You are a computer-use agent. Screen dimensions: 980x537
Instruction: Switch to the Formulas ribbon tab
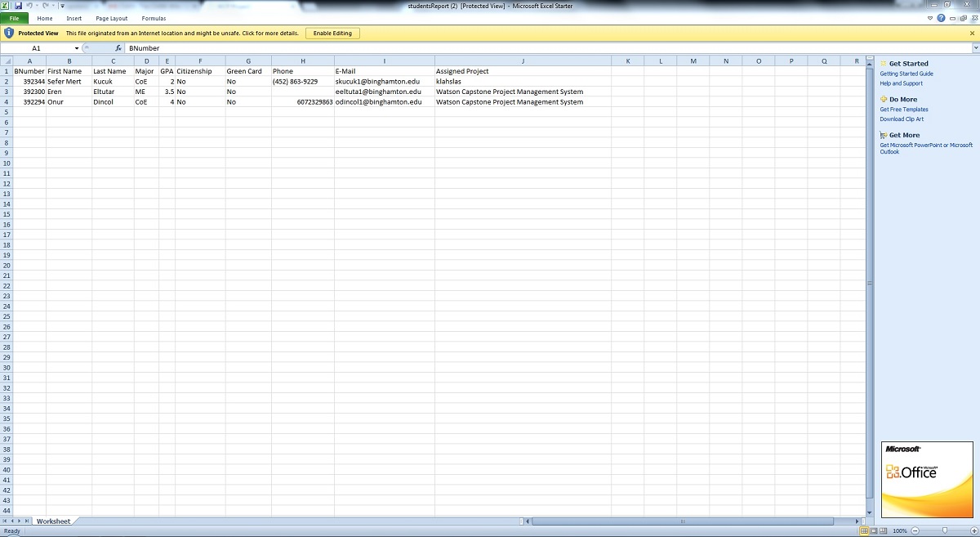(154, 18)
